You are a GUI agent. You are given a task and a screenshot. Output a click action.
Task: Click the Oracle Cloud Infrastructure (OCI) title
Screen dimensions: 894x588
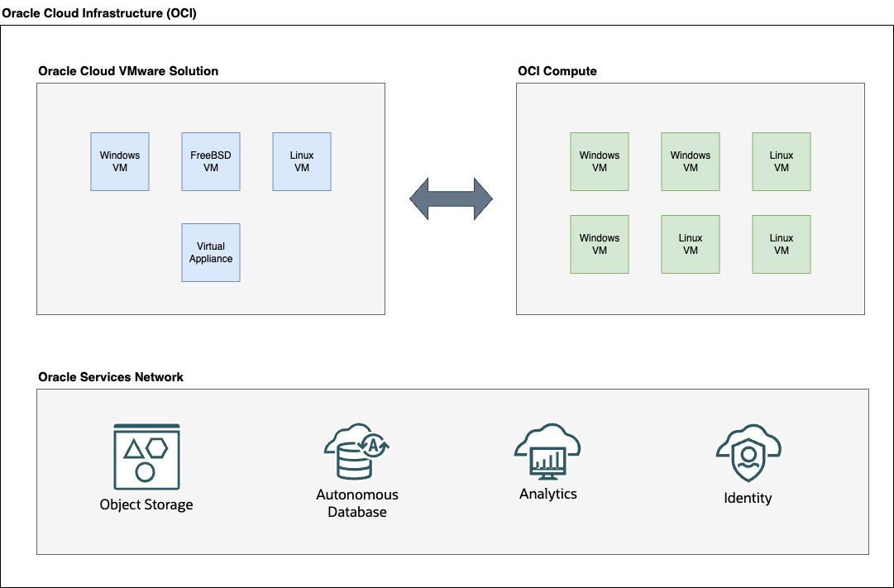(100, 12)
